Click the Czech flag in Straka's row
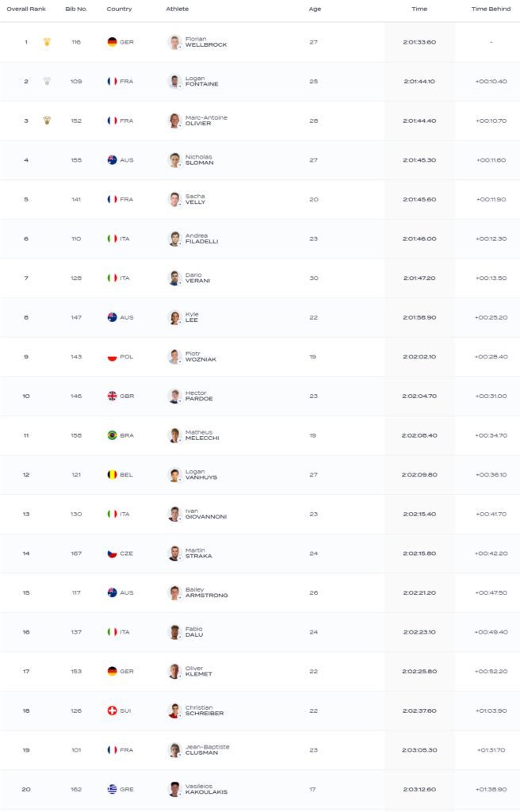Screen dimensions: 520x812 tap(112, 553)
